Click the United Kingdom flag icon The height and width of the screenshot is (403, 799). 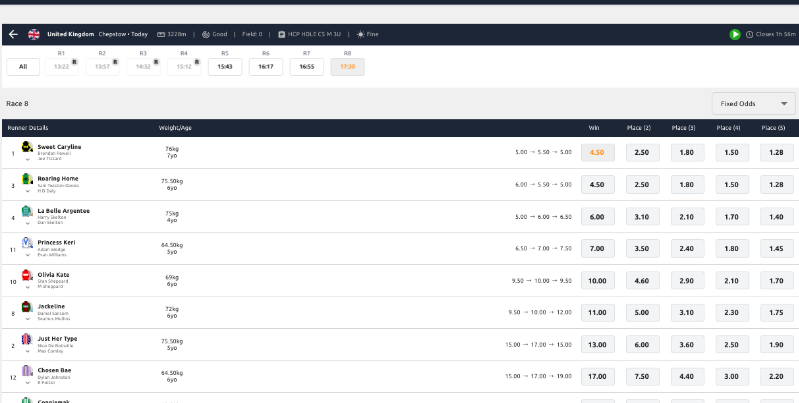(x=34, y=34)
